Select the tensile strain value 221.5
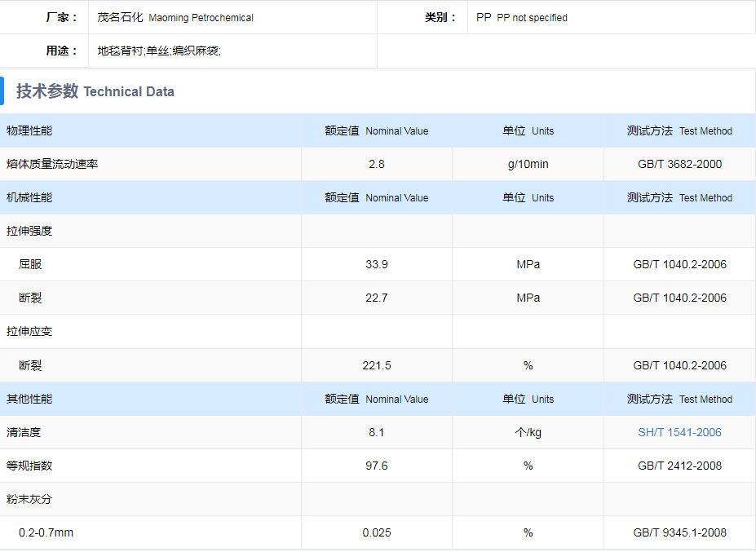 tap(376, 365)
